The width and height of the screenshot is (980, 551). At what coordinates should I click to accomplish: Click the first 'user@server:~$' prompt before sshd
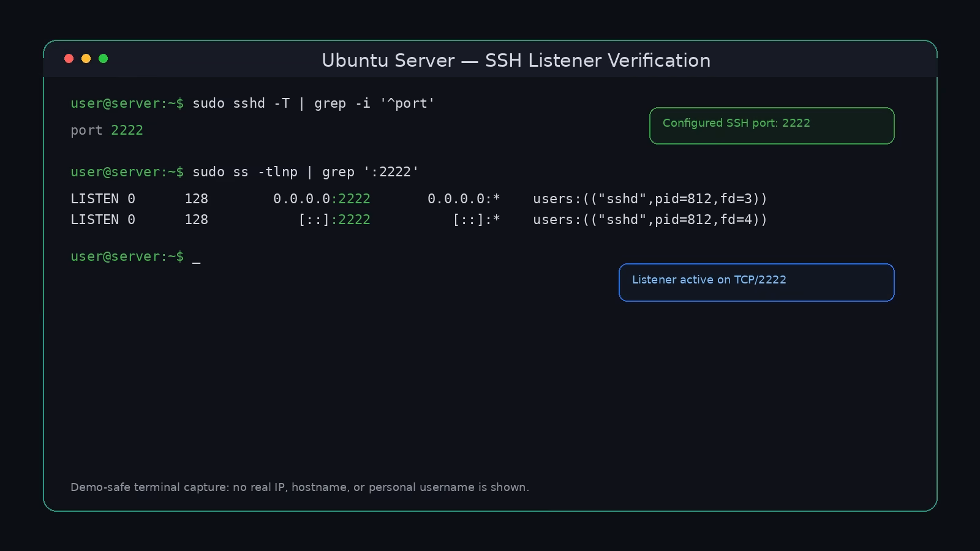pyautogui.click(x=127, y=103)
